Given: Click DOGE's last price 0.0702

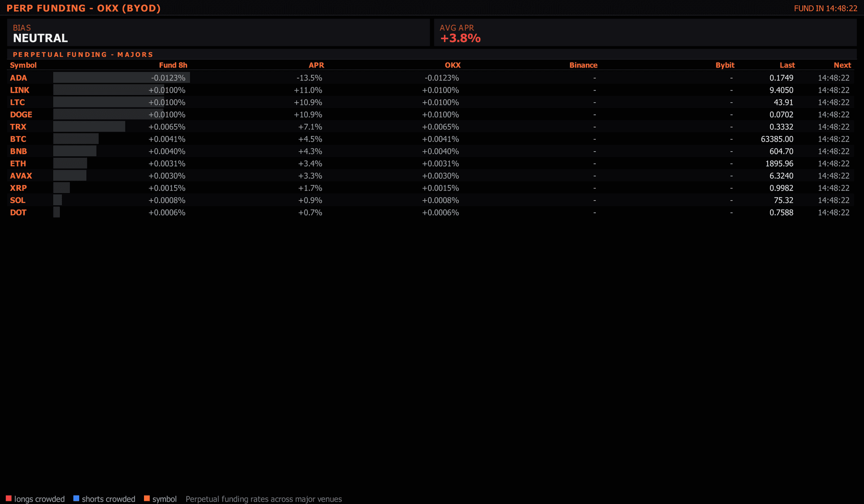Looking at the screenshot, I should click(x=782, y=115).
